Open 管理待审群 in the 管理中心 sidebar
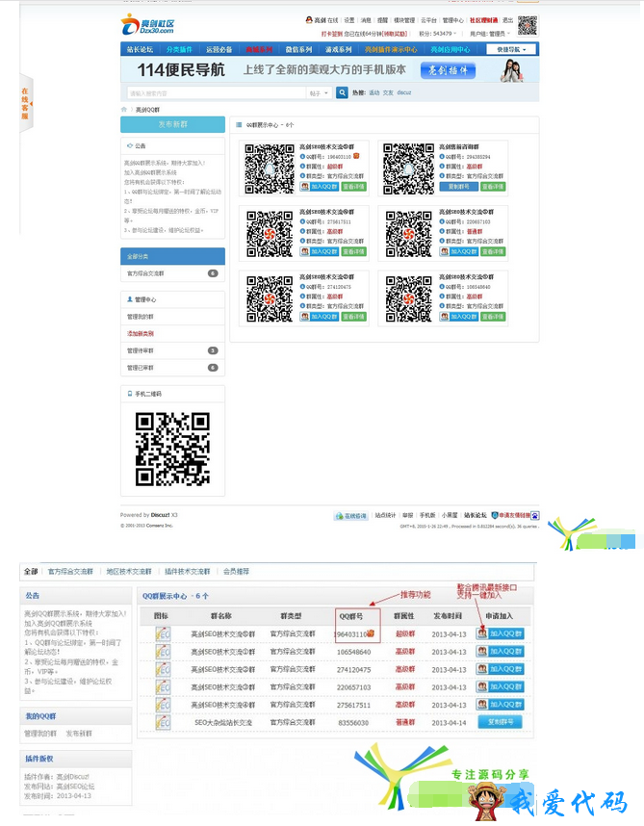This screenshot has width=644, height=826. pos(172,350)
